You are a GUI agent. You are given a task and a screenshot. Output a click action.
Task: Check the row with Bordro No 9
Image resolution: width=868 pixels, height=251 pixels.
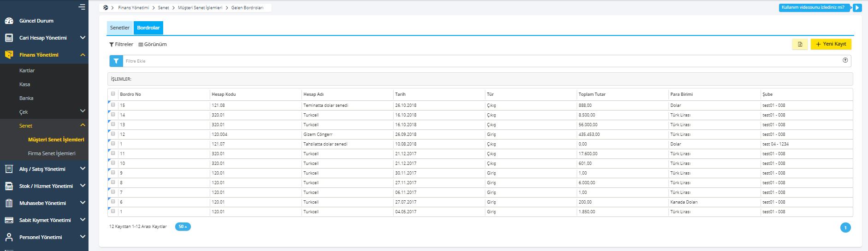pyautogui.click(x=113, y=173)
